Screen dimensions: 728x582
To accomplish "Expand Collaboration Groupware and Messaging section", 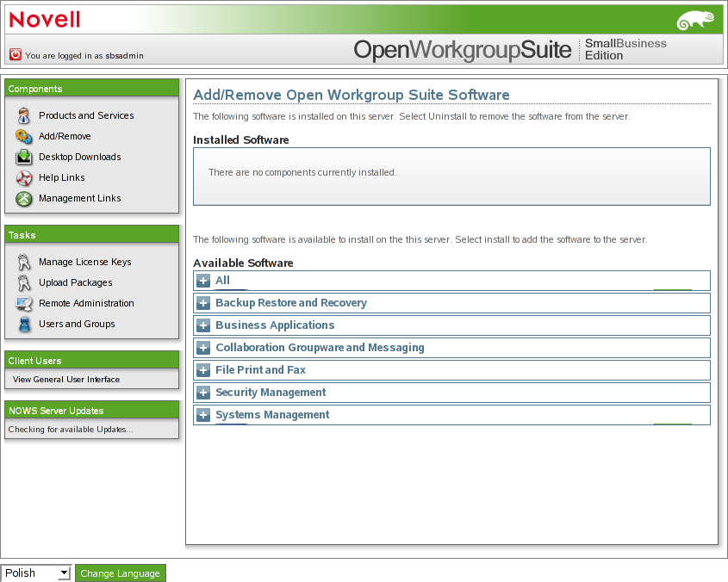I will click(x=203, y=348).
